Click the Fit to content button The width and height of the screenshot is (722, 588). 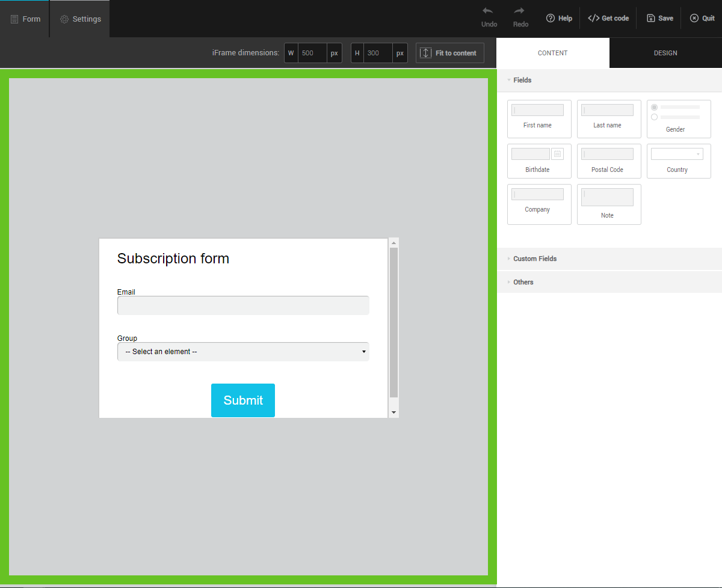[x=449, y=53]
